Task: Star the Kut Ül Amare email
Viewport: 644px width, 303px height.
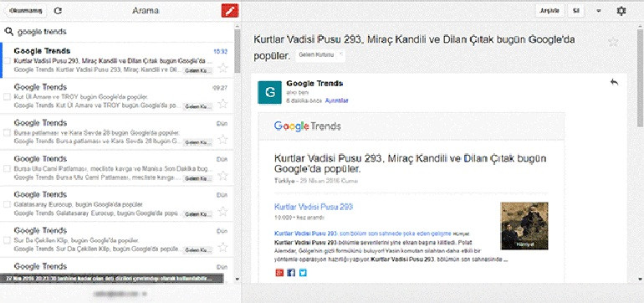Action: pyautogui.click(x=222, y=104)
